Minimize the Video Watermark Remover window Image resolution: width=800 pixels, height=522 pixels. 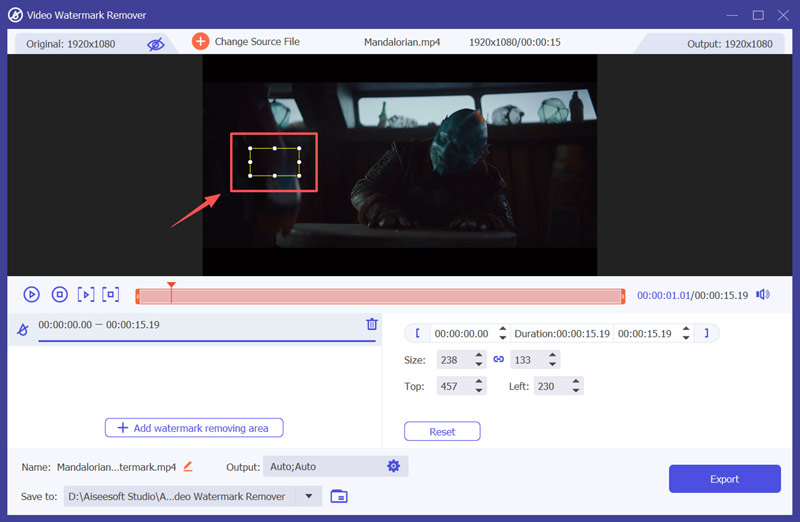point(732,15)
